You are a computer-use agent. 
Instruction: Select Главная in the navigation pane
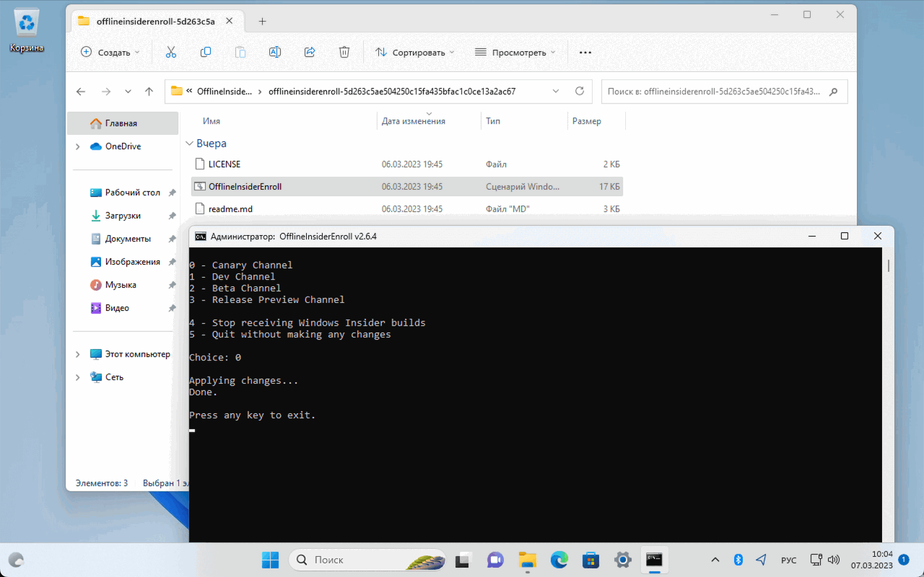(123, 123)
